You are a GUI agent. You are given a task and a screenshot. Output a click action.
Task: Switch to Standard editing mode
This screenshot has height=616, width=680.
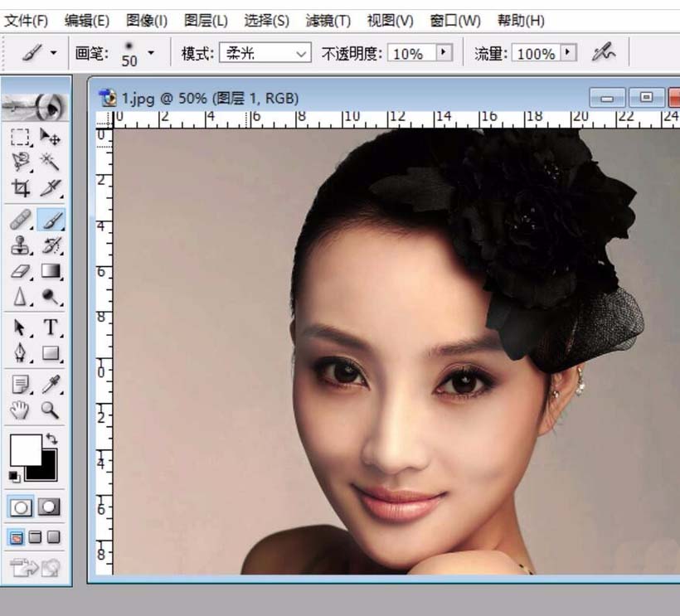click(22, 507)
